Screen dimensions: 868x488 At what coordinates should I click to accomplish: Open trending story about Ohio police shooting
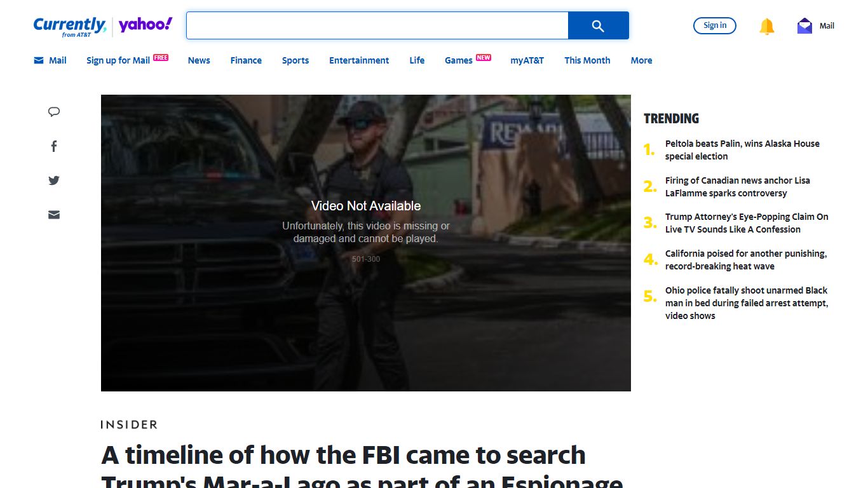747,303
